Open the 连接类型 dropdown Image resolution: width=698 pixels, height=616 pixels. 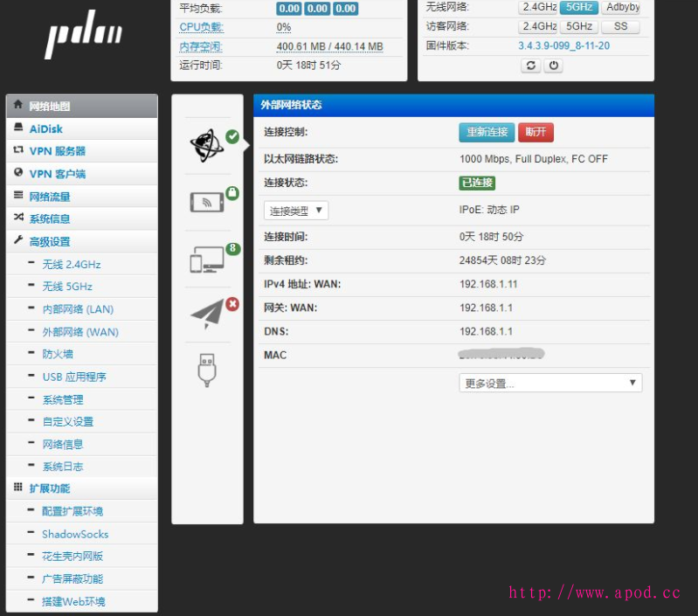295,211
